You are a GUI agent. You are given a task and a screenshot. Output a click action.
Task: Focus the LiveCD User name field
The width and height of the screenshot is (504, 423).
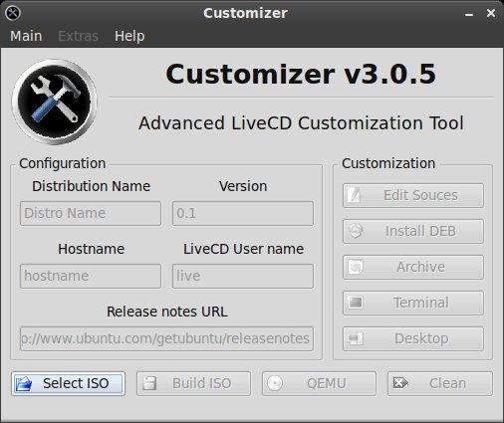(243, 276)
